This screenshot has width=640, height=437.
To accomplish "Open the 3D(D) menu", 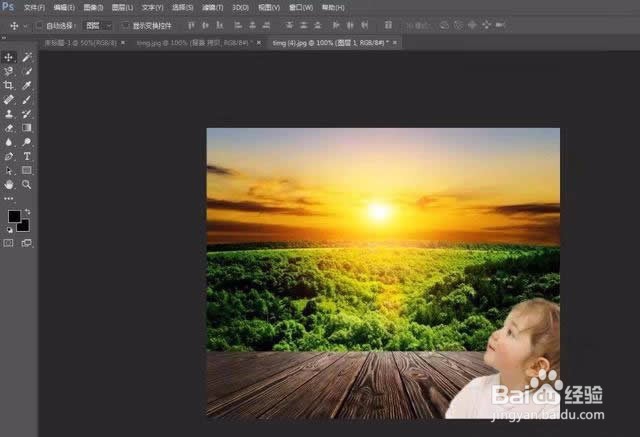I will 240,8.
